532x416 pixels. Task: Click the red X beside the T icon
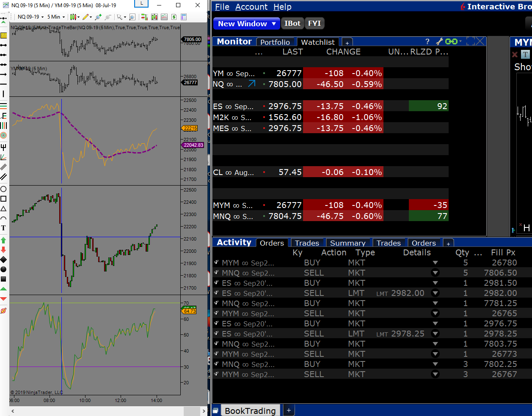tap(515, 55)
